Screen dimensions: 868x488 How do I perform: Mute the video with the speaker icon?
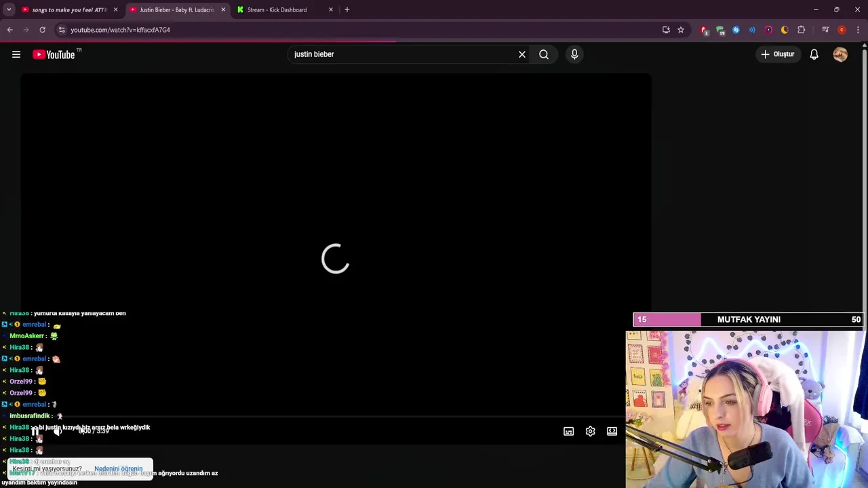click(x=58, y=431)
